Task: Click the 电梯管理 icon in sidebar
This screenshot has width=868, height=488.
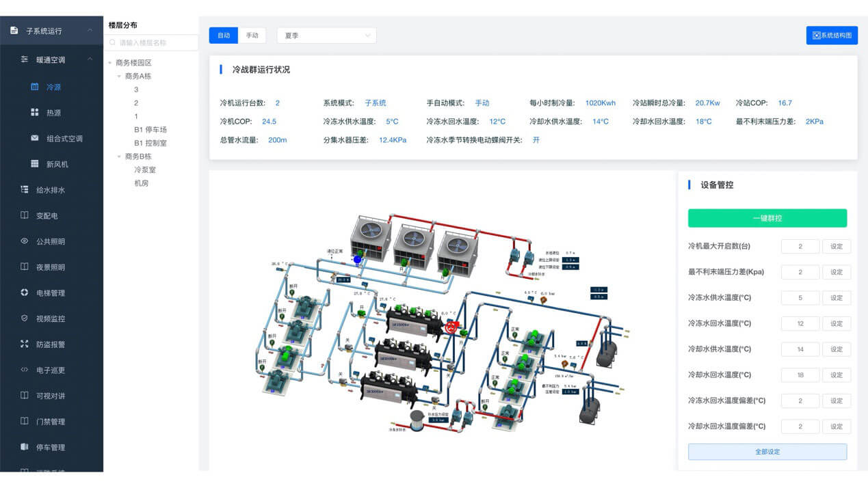Action: tap(25, 293)
